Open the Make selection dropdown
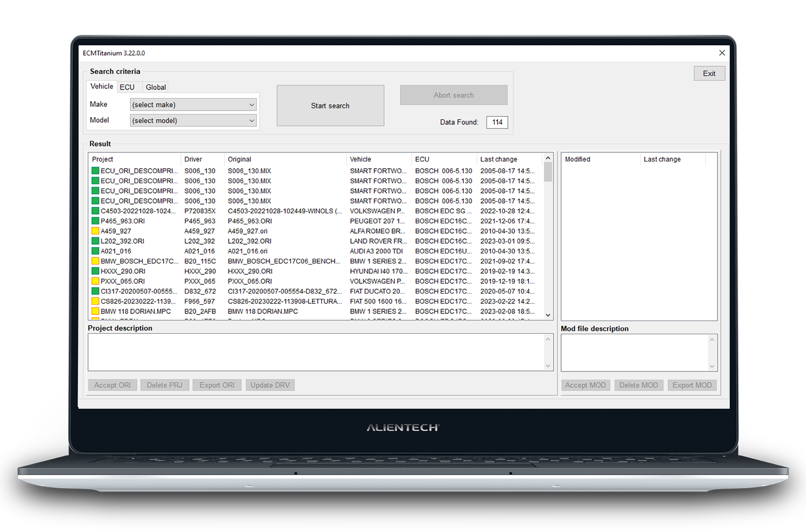 (x=193, y=105)
